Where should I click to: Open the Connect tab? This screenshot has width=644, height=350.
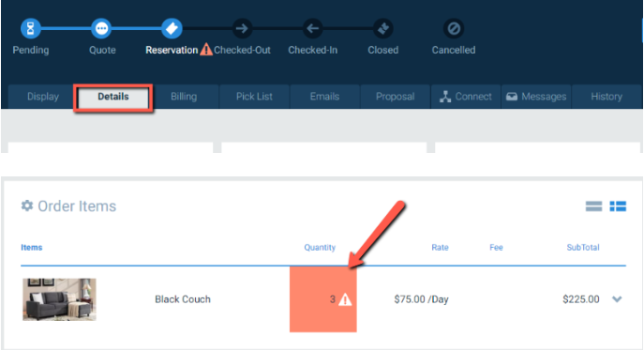point(466,97)
